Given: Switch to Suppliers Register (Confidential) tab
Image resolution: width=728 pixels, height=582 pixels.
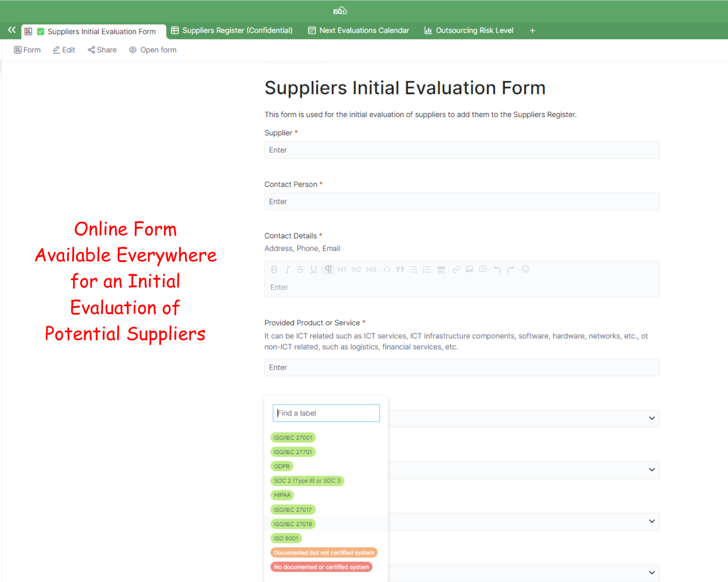Looking at the screenshot, I should point(232,30).
